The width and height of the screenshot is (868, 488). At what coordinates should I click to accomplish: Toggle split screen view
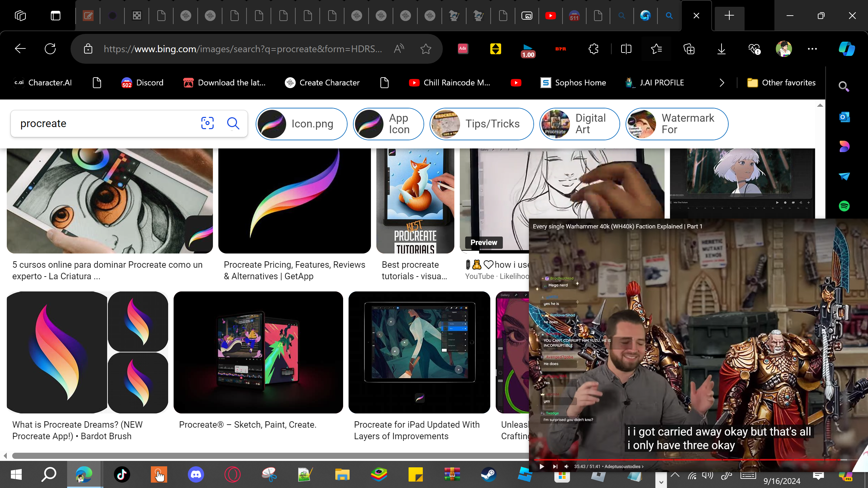click(x=626, y=49)
